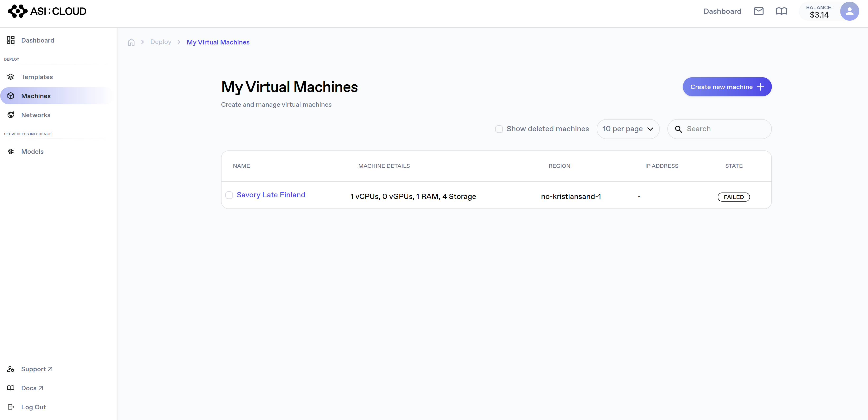This screenshot has height=420, width=868.
Task: Click the Templates layers icon in sidebar
Action: (11, 77)
